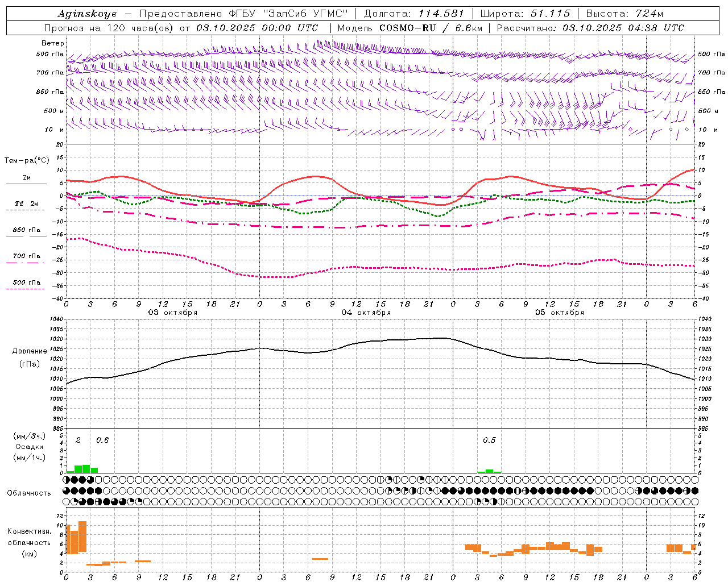Click the Высота: 724м header value
The width and height of the screenshot is (728, 582).
click(624, 14)
